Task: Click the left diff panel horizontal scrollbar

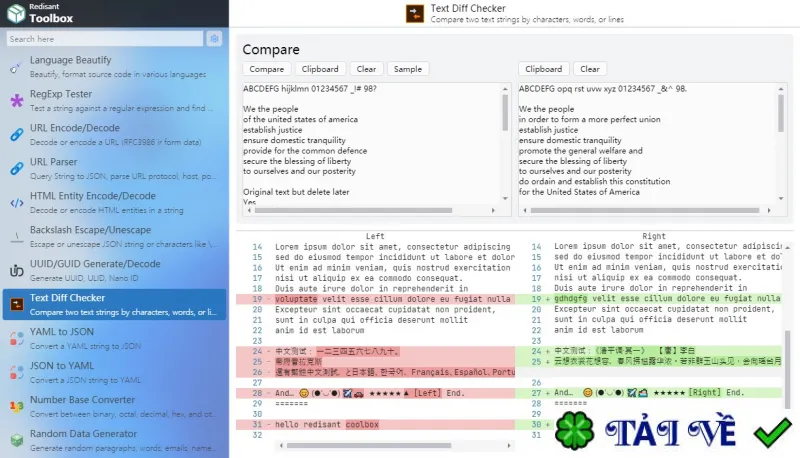Action: (x=369, y=445)
